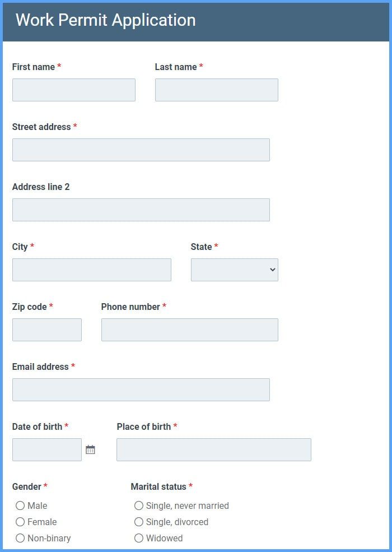
Task: Focus the Street address input
Action: coord(141,150)
